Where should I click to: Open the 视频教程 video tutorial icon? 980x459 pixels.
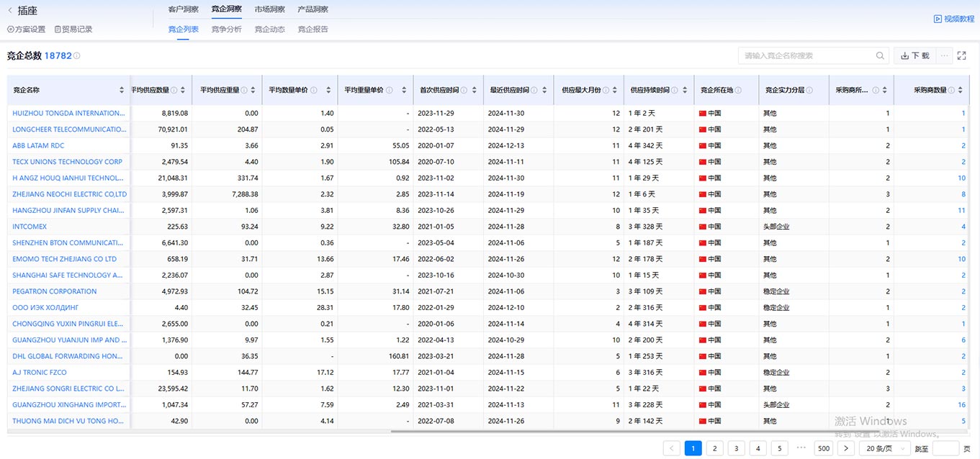coord(938,19)
